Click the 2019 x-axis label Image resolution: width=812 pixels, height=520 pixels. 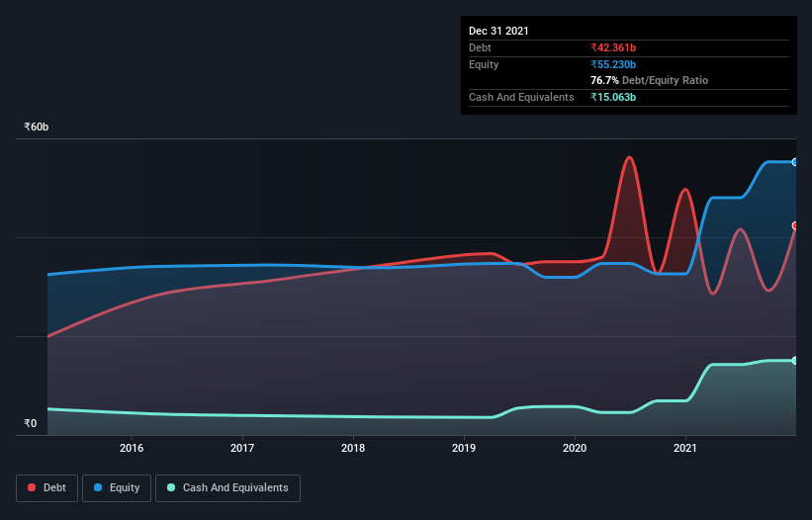click(x=464, y=448)
